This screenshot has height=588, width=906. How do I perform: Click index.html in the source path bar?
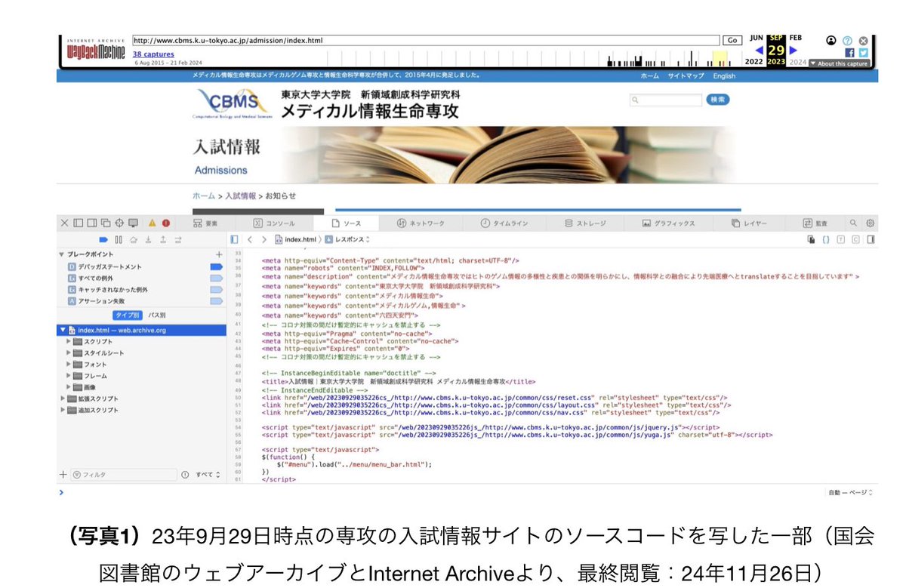pyautogui.click(x=295, y=239)
